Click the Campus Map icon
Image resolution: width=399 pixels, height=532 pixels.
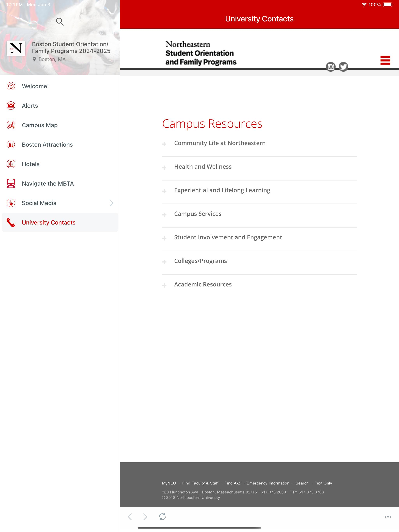click(x=11, y=125)
